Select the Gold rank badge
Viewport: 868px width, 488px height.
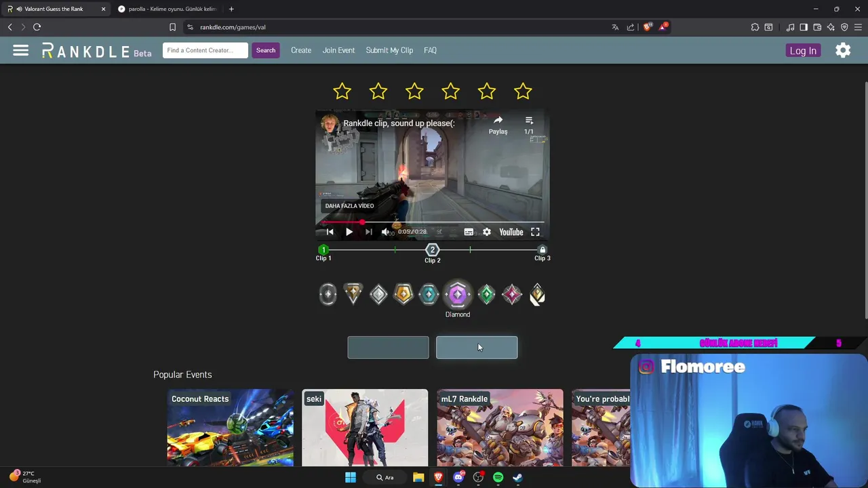(x=403, y=294)
